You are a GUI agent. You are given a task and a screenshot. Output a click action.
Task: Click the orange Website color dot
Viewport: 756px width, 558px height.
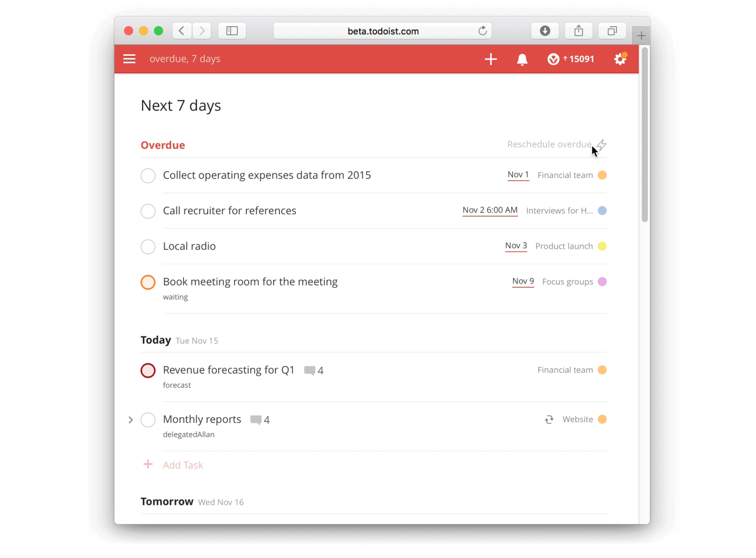pyautogui.click(x=602, y=419)
